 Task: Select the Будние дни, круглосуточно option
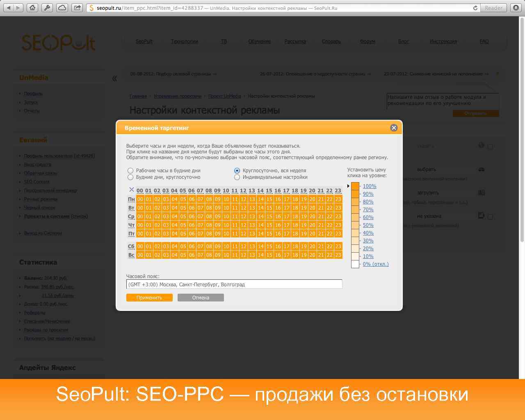pos(130,177)
